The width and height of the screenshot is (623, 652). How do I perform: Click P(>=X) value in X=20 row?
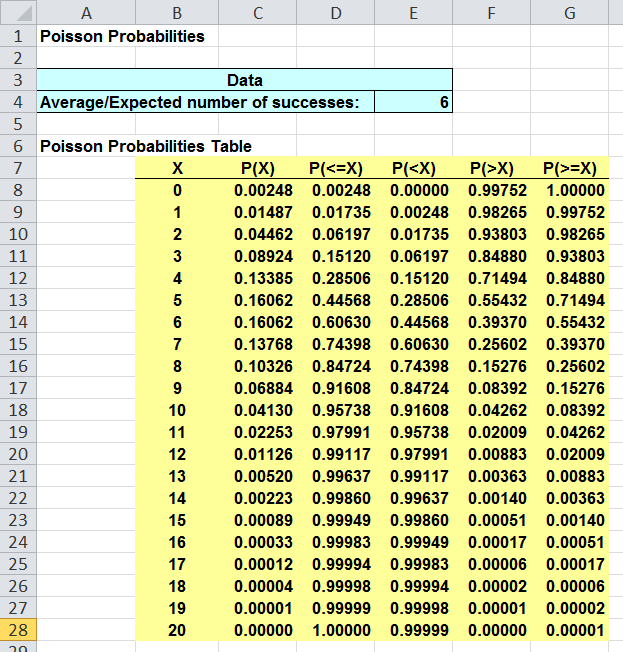tap(570, 630)
